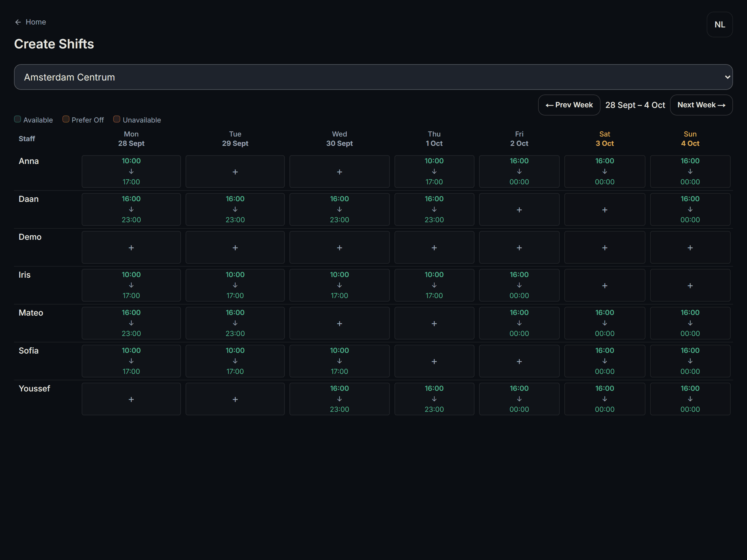This screenshot has height=560, width=747.
Task: Add a shift for Demo on Tue 29 Sept
Action: click(235, 247)
